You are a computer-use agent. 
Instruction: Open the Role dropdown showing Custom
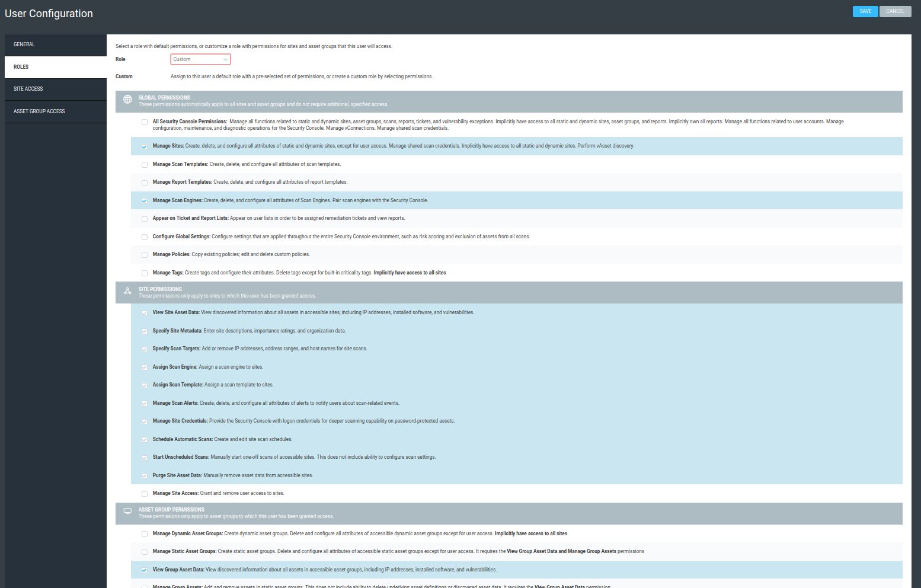point(200,59)
